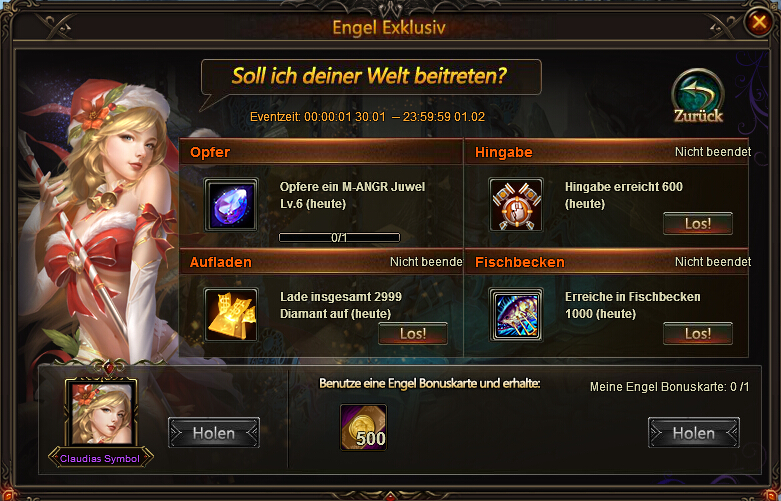The height and width of the screenshot is (501, 781).
Task: Close the Engel Exklusiv window
Action: coord(759,22)
